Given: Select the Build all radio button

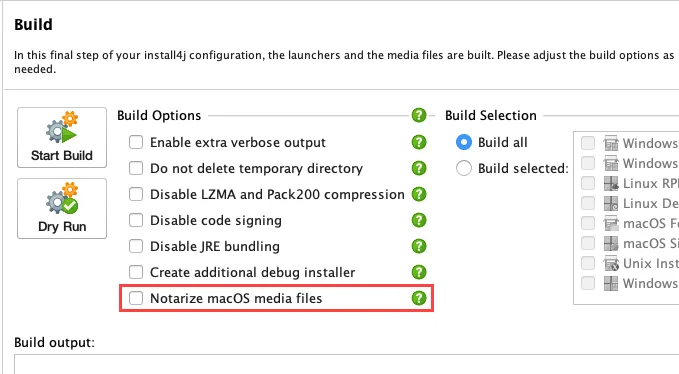Looking at the screenshot, I should pyautogui.click(x=463, y=142).
